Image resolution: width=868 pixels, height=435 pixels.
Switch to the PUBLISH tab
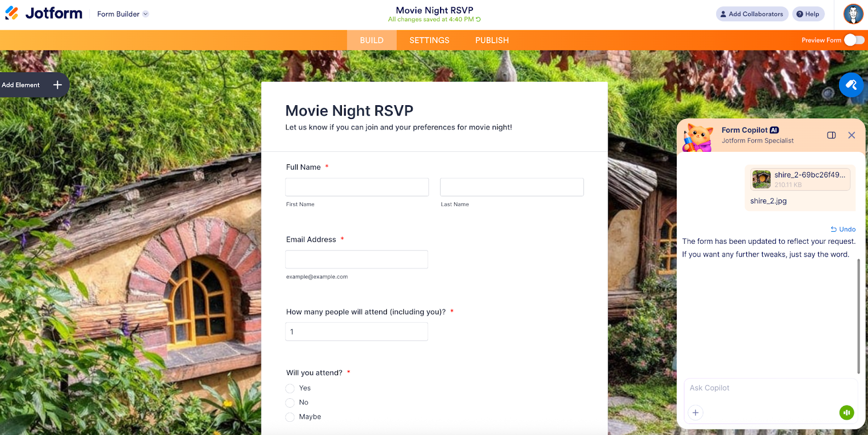tap(492, 41)
